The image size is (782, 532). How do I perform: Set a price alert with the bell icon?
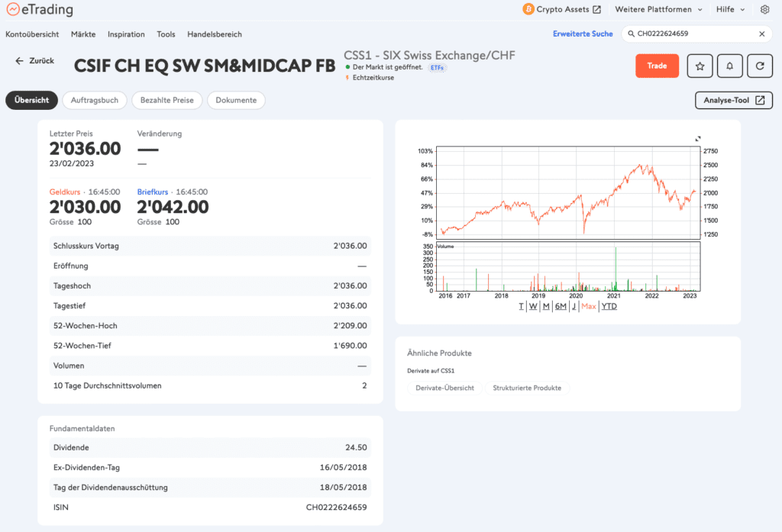tap(729, 66)
